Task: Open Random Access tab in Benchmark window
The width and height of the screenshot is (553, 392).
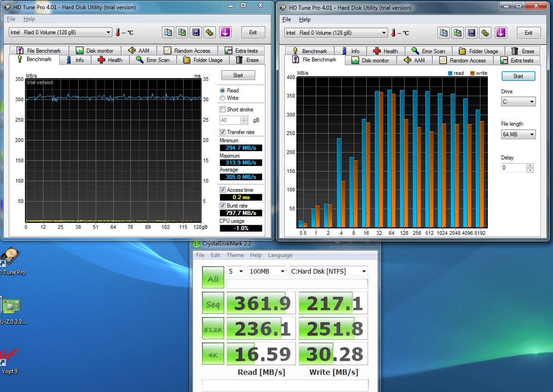Action: click(x=187, y=51)
